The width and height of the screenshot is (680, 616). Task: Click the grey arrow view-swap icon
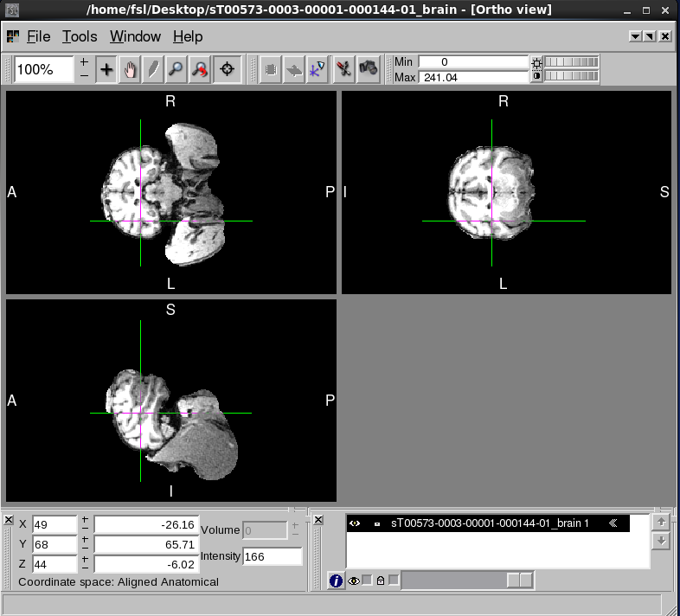pyautogui.click(x=294, y=69)
